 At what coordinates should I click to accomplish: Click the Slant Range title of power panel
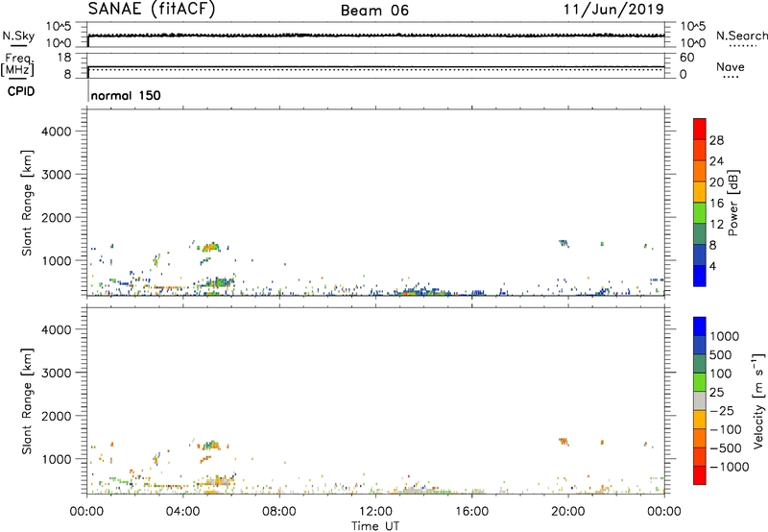pos(27,203)
